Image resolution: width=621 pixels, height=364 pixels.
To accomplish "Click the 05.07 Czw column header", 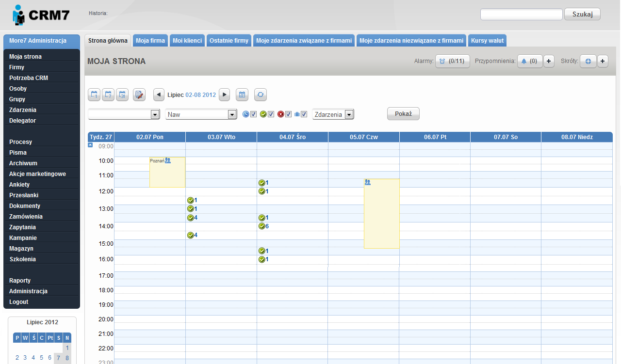I will pyautogui.click(x=364, y=137).
